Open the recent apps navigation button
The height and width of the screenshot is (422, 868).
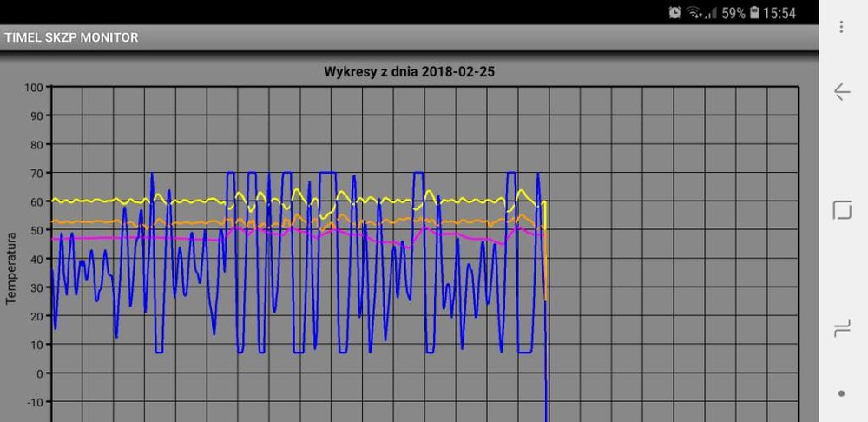(x=841, y=327)
